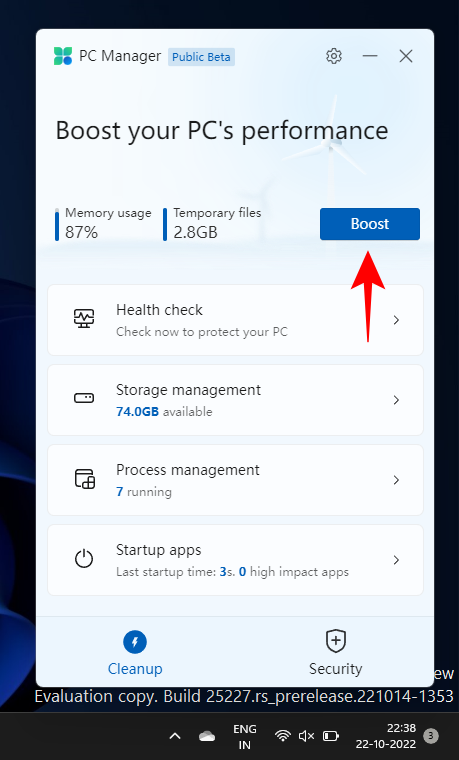Open the clock and date 22:38
The image size is (459, 760).
(386, 736)
